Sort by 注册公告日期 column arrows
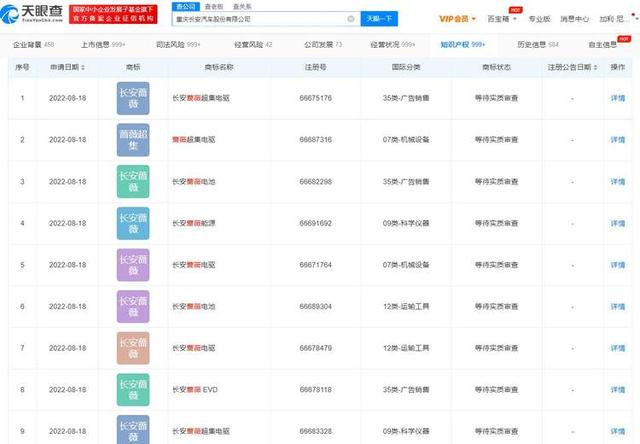The image size is (640, 444). click(595, 67)
